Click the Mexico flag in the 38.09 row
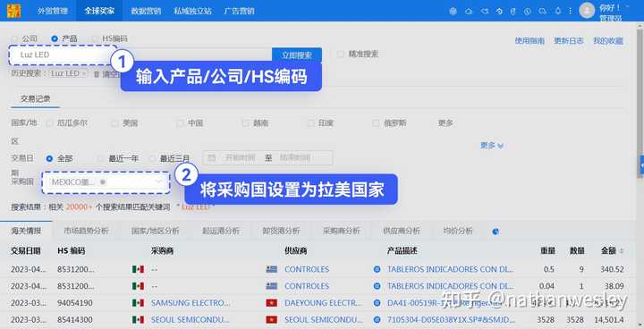644x329 pixels. [138, 286]
